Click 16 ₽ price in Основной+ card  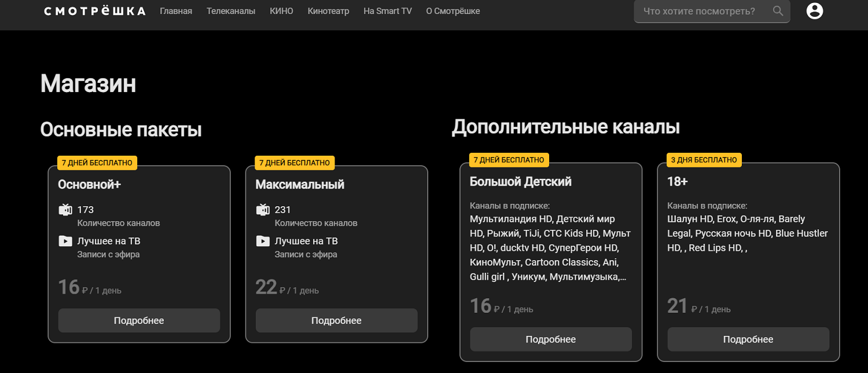click(x=90, y=287)
